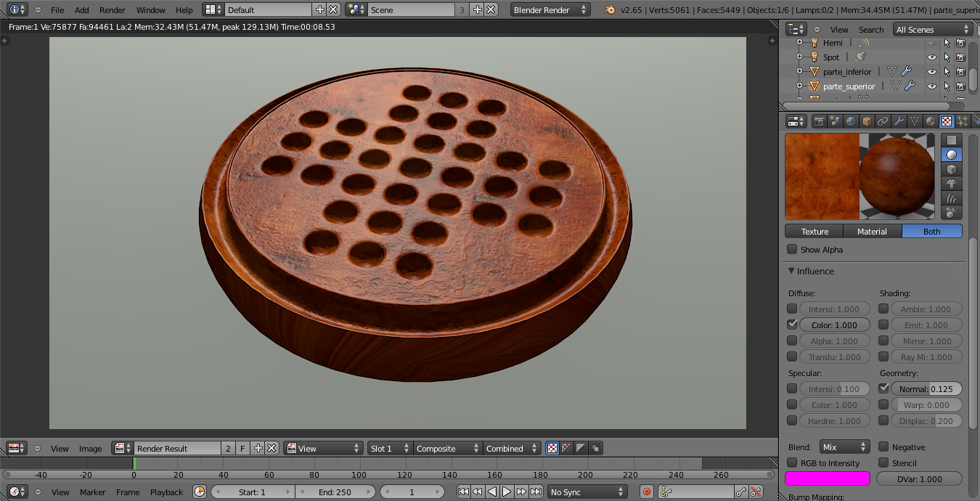The width and height of the screenshot is (980, 501).
Task: Click the End frame 250 field
Action: coord(335,492)
